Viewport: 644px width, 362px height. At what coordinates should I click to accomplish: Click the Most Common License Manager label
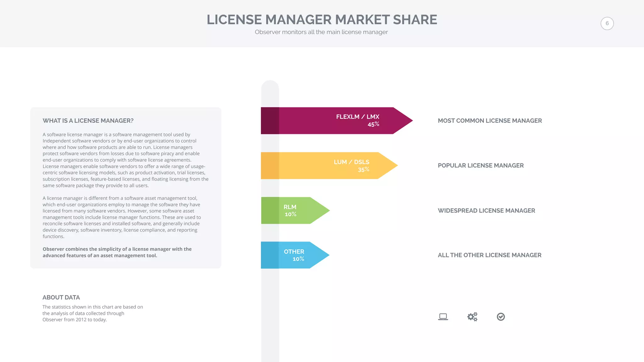tap(490, 121)
